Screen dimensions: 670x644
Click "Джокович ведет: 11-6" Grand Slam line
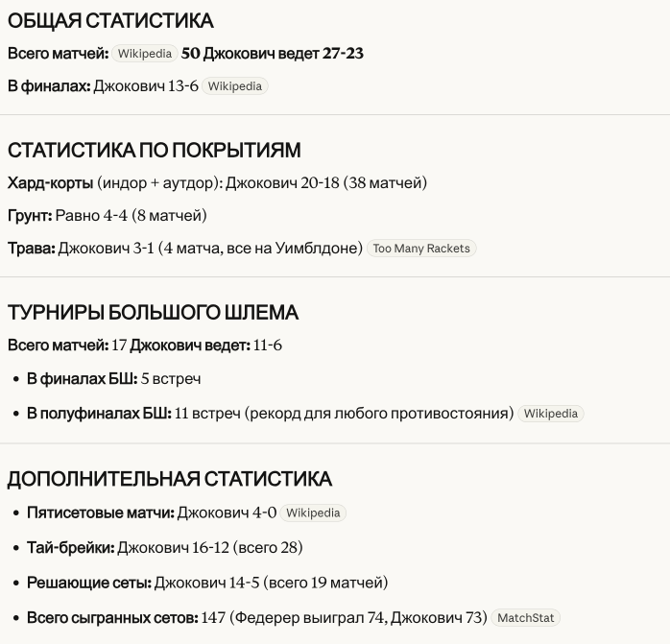coord(205,345)
